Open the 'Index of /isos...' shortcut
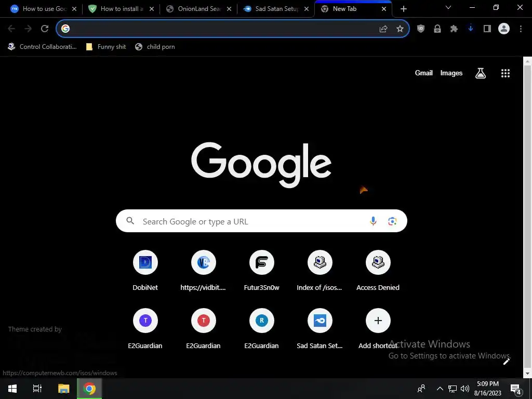 [320, 271]
